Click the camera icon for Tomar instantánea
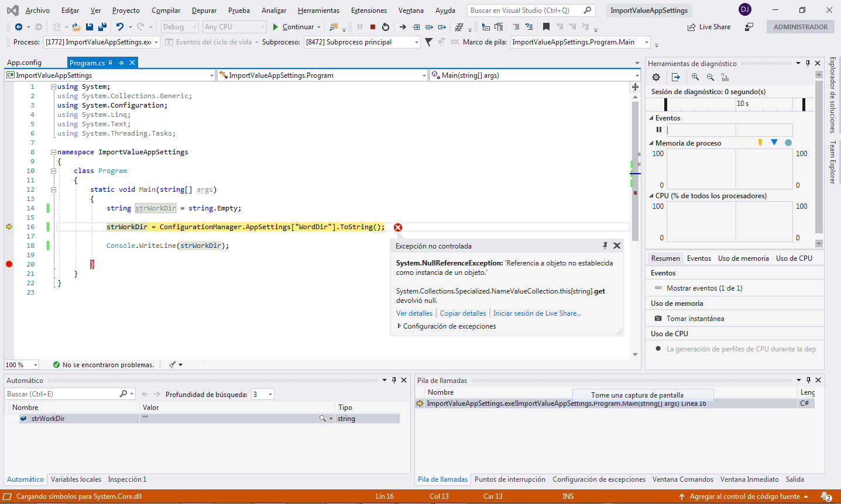The image size is (841, 504). pyautogui.click(x=658, y=319)
